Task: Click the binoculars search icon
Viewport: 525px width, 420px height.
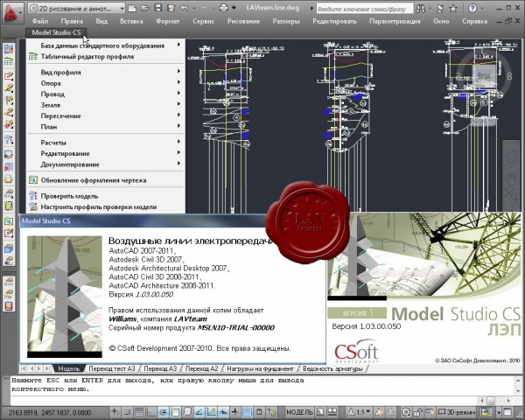Action: tap(421, 9)
